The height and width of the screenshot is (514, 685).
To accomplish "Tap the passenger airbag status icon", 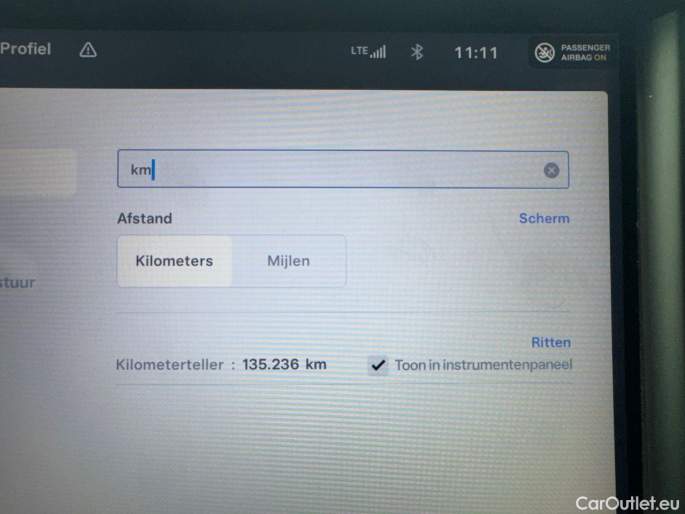I will point(545,53).
